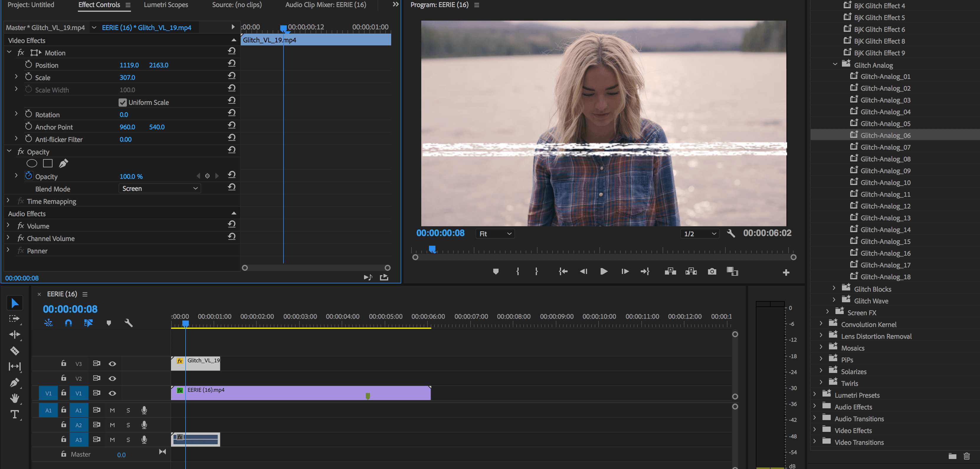980x469 pixels.
Task: Select the Hand tool
Action: click(14, 398)
